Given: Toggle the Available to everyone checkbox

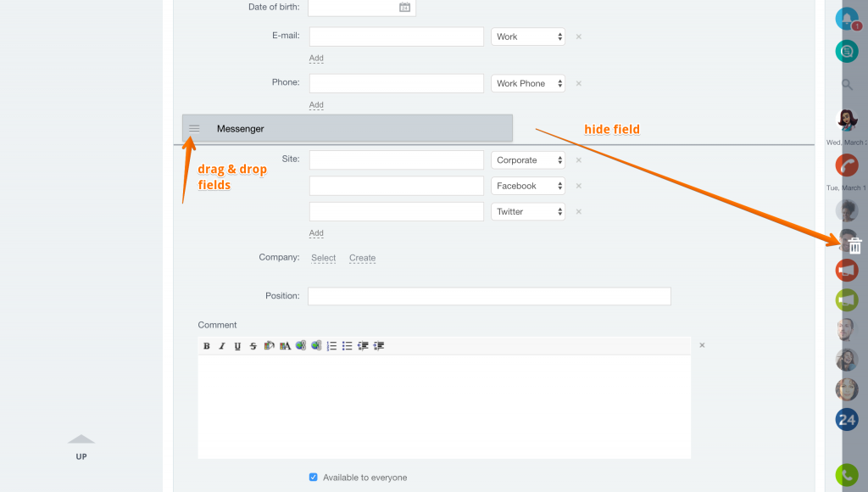Looking at the screenshot, I should tap(314, 477).
